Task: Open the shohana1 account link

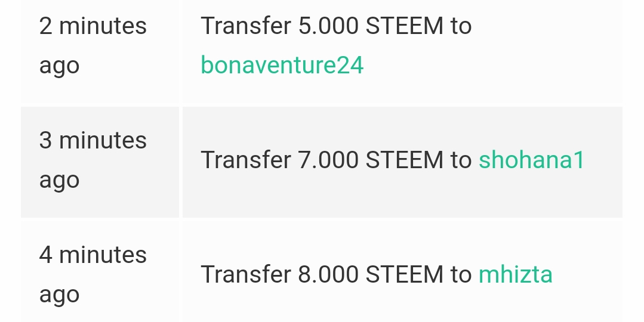Action: pyautogui.click(x=531, y=160)
